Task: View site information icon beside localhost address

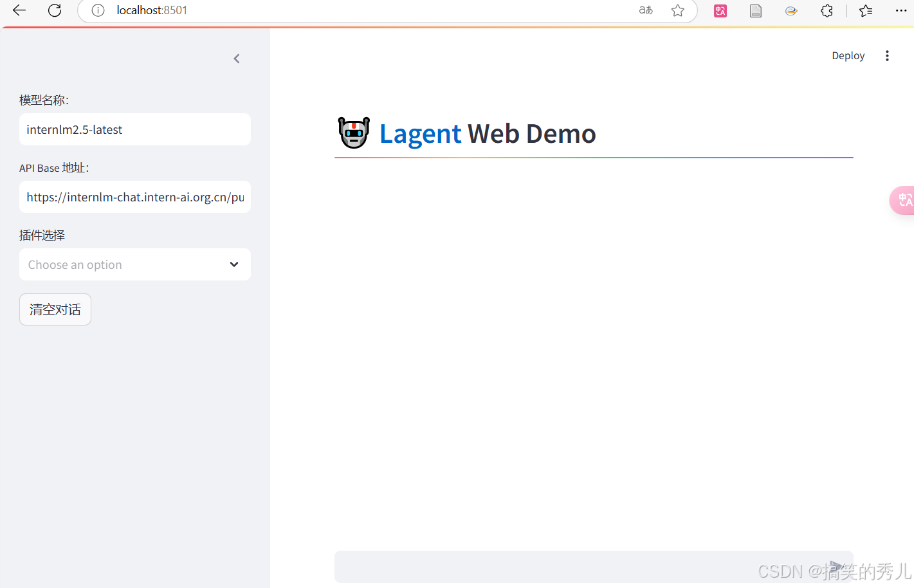Action: (x=98, y=10)
